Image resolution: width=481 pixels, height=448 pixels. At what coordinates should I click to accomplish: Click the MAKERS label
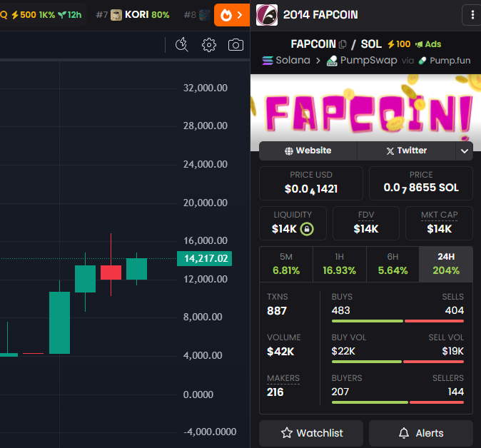(283, 378)
